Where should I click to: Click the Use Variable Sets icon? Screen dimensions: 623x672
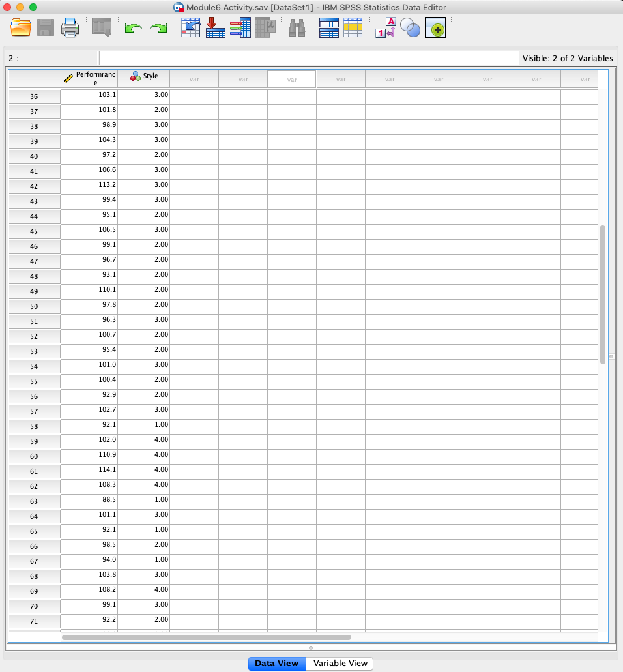pos(411,27)
